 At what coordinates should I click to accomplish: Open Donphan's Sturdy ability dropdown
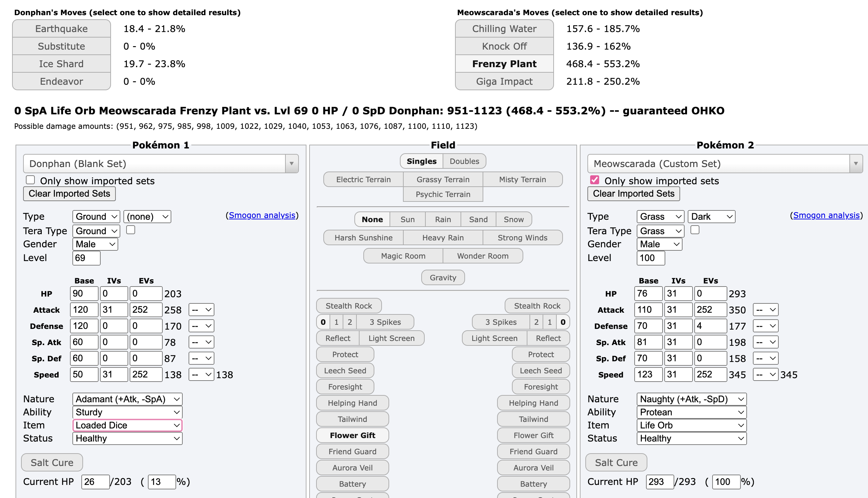(127, 412)
